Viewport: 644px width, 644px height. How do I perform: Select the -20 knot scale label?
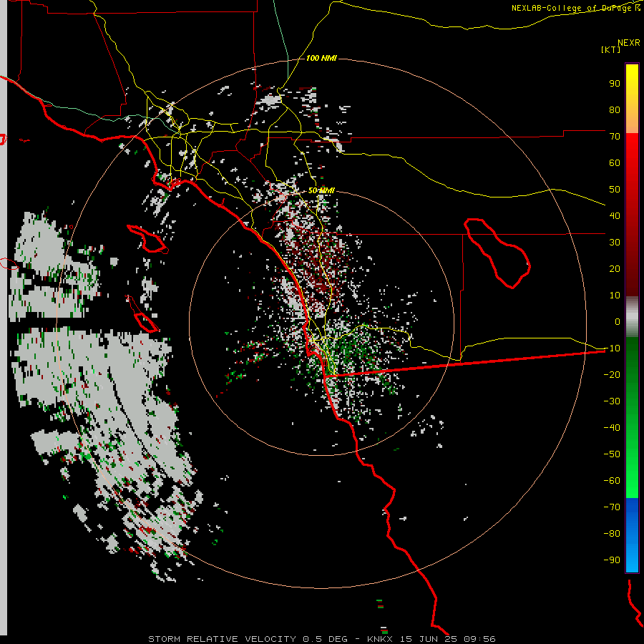(612, 374)
